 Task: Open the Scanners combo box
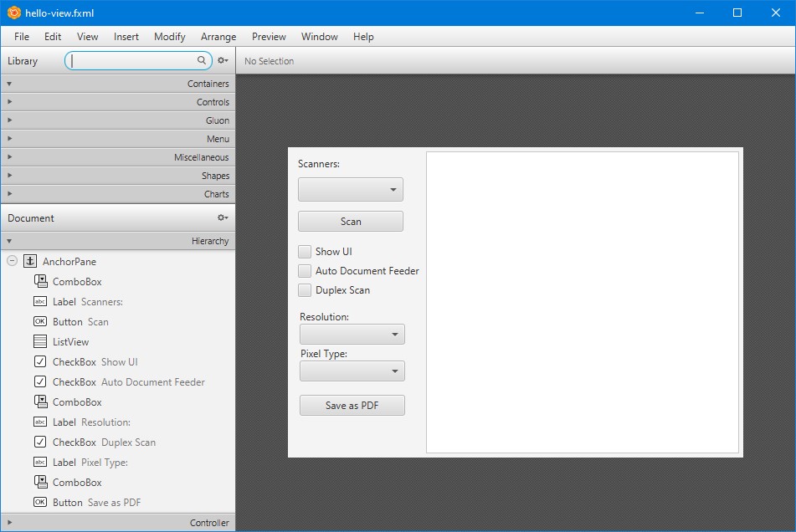pos(351,190)
